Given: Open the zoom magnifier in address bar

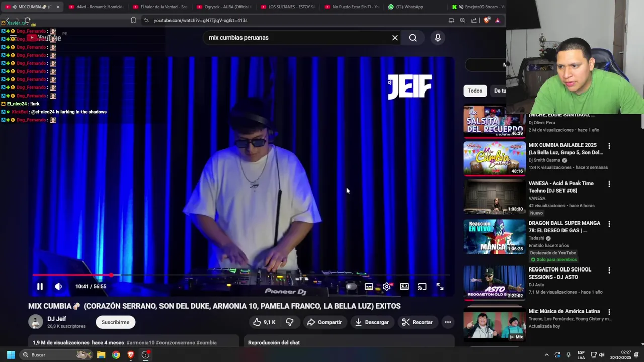Looking at the screenshot, I should point(463,20).
